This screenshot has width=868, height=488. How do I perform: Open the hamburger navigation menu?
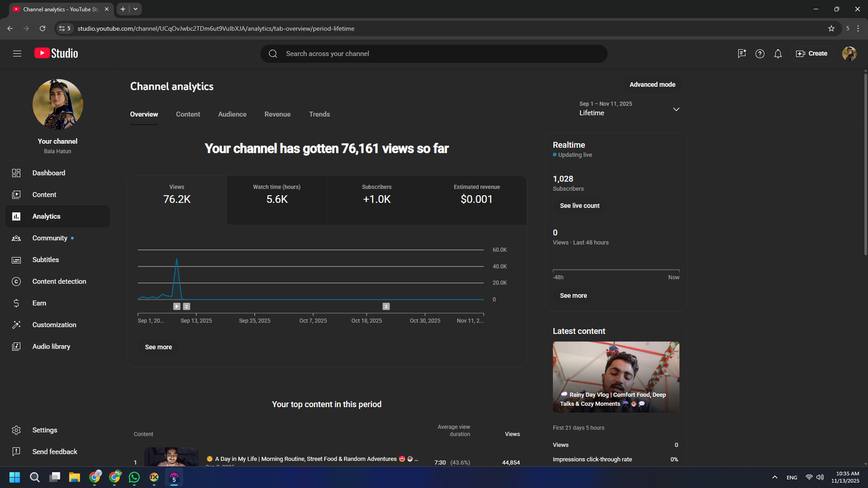point(17,54)
